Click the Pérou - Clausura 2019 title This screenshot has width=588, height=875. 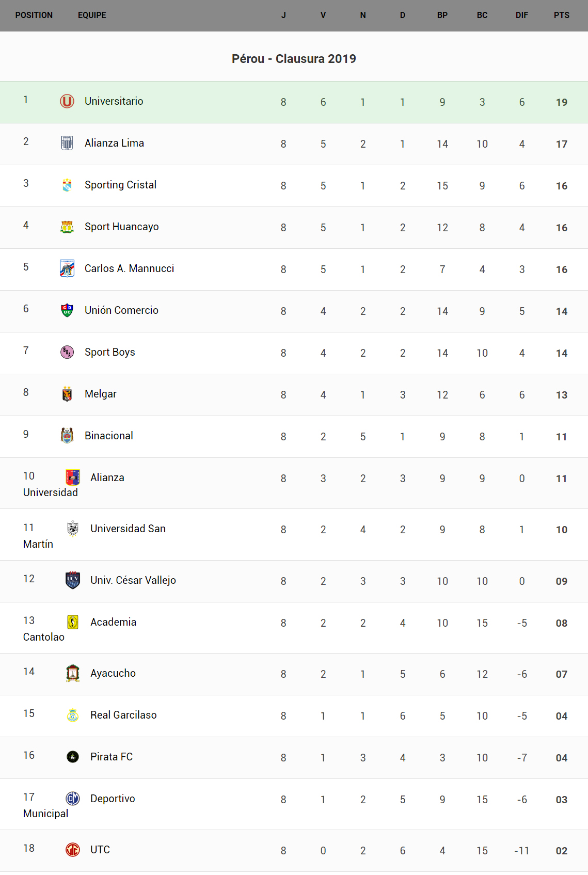point(294,59)
